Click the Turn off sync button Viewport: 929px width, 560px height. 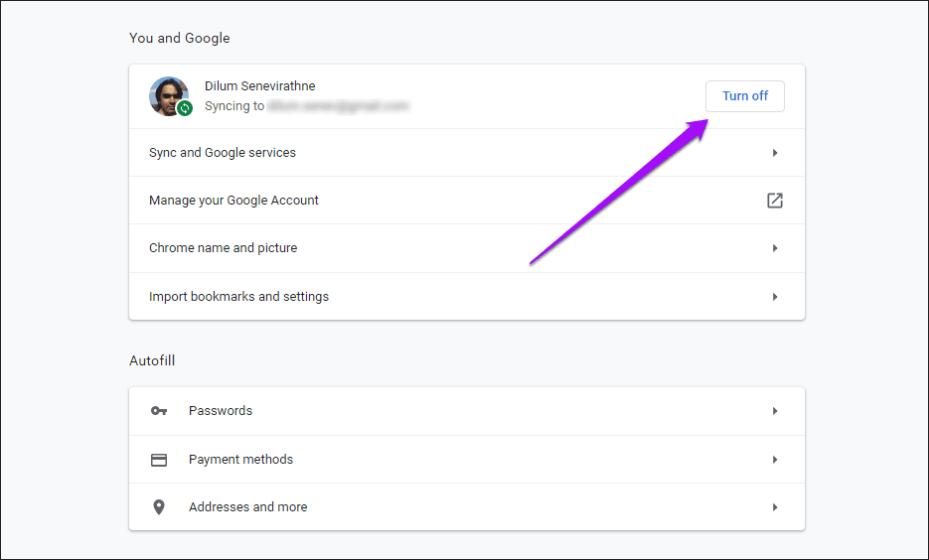pyautogui.click(x=745, y=96)
